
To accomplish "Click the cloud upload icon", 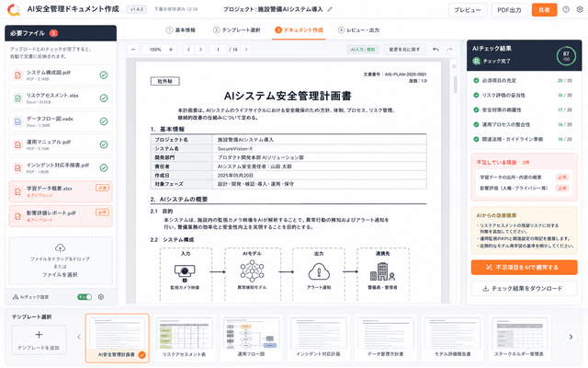I will click(x=60, y=247).
